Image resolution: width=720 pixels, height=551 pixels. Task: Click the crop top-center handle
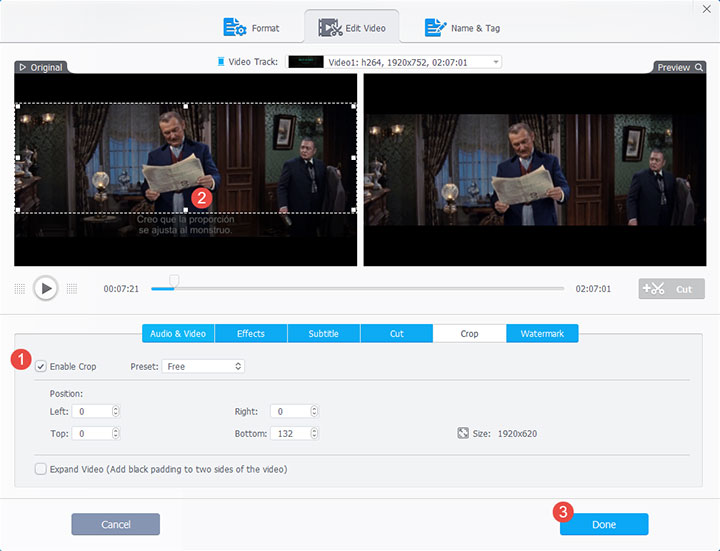tap(186, 106)
